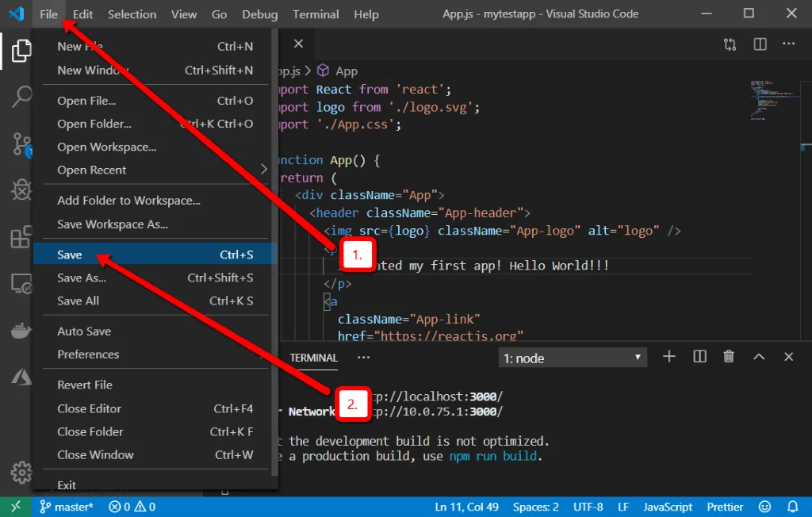Open the Explorer view in the activity bar

21,51
